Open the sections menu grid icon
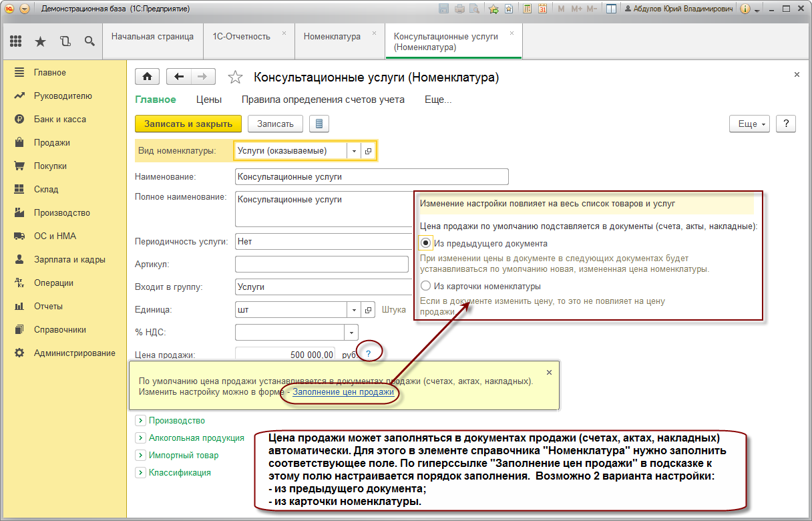Image resolution: width=812 pixels, height=521 pixels. [15, 41]
